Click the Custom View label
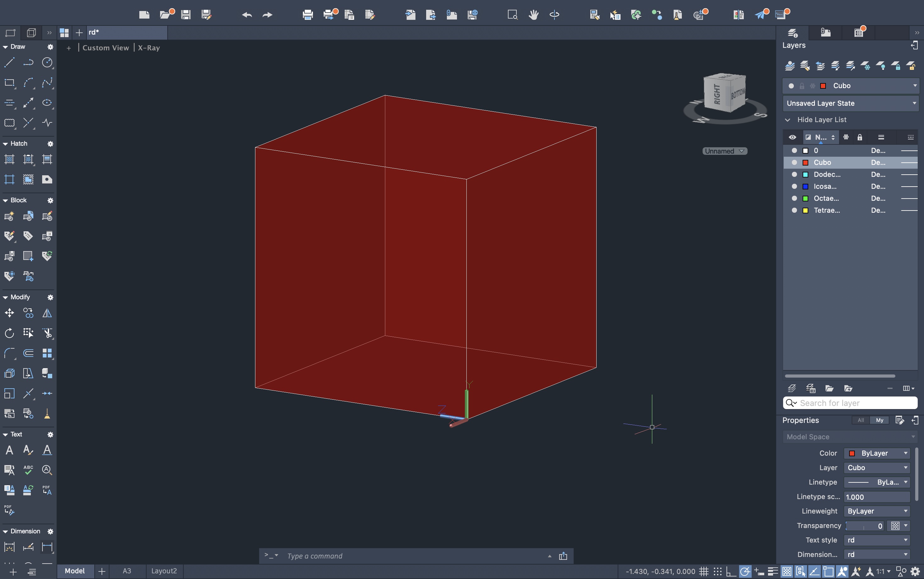Screen dimensions: 924x579 click(106, 48)
